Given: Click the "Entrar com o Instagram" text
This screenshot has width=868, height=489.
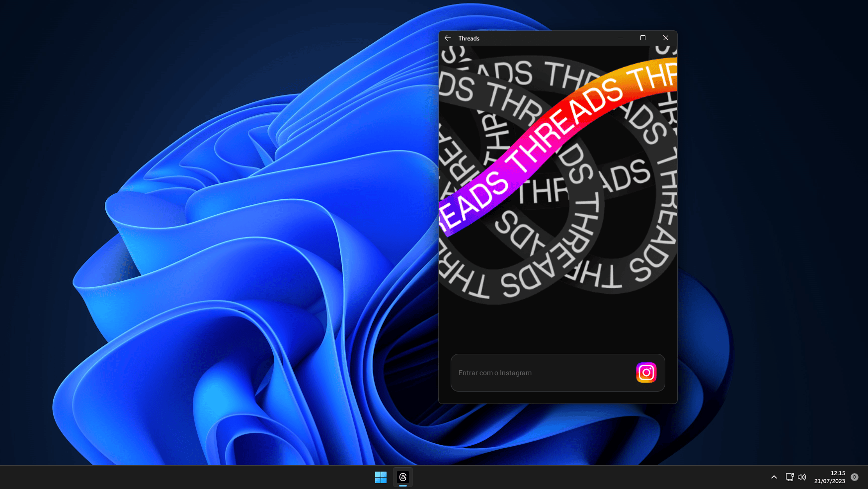Looking at the screenshot, I should pos(495,373).
